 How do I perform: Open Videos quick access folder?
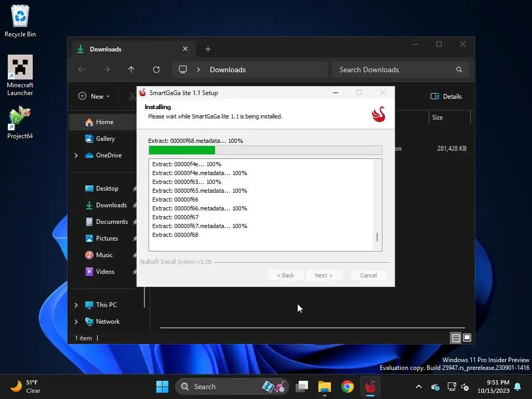(103, 271)
